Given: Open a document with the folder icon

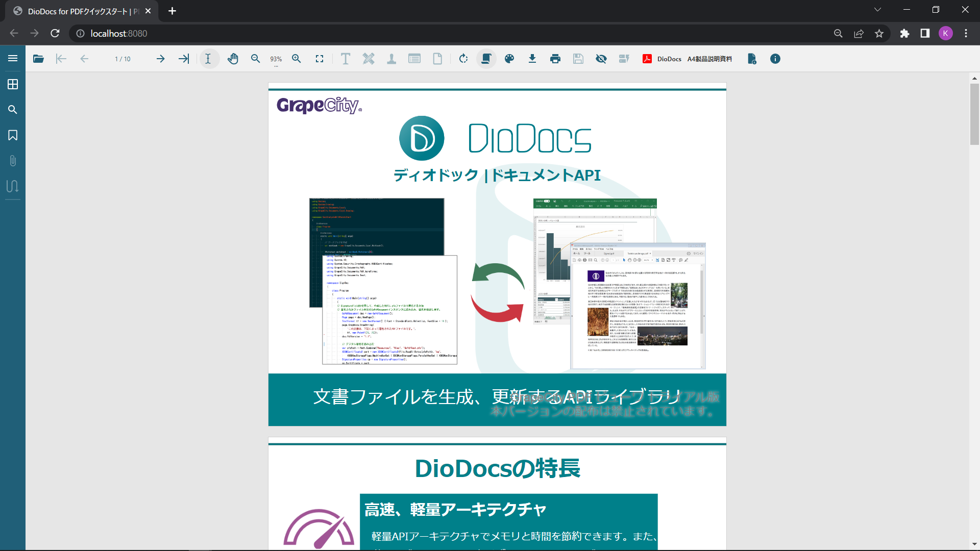Looking at the screenshot, I should click(38, 59).
